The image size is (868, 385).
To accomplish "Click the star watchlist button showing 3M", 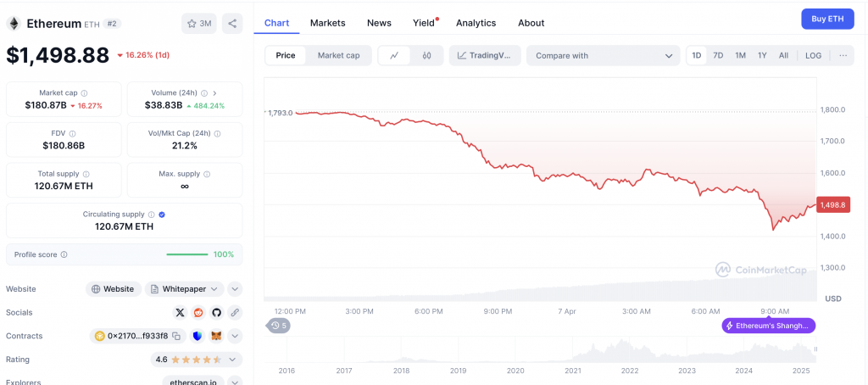I will [199, 23].
